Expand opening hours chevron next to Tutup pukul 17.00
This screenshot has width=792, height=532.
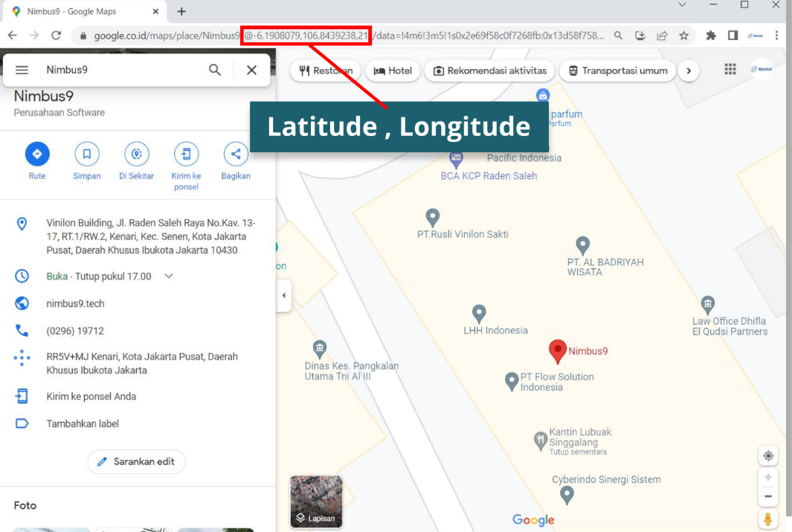(169, 276)
